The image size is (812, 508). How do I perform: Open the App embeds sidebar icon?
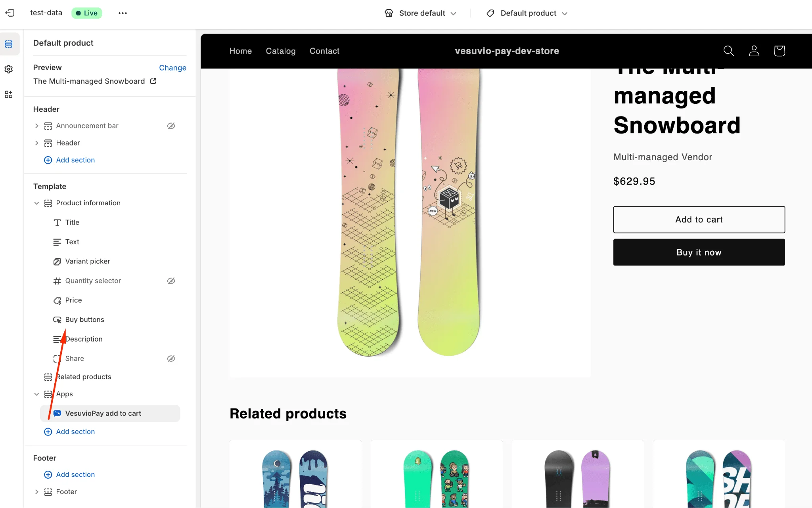[9, 94]
